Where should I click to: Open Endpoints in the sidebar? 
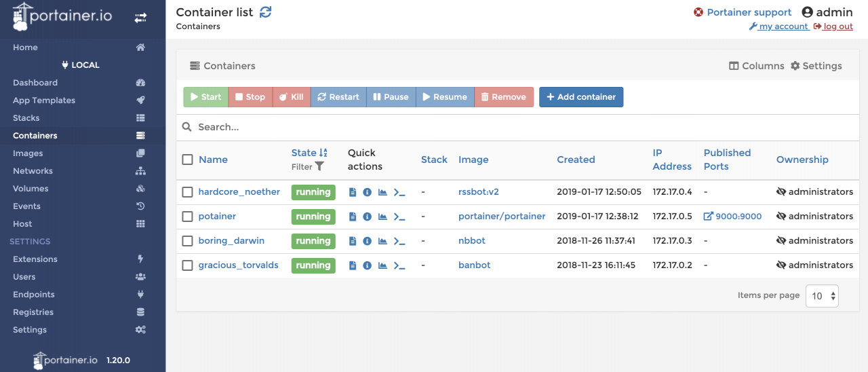(83, 295)
